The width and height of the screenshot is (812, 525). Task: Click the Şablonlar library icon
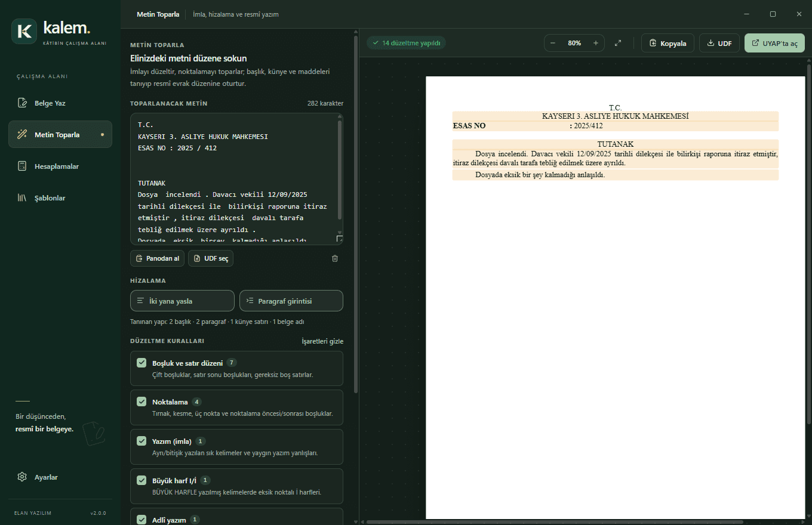22,198
